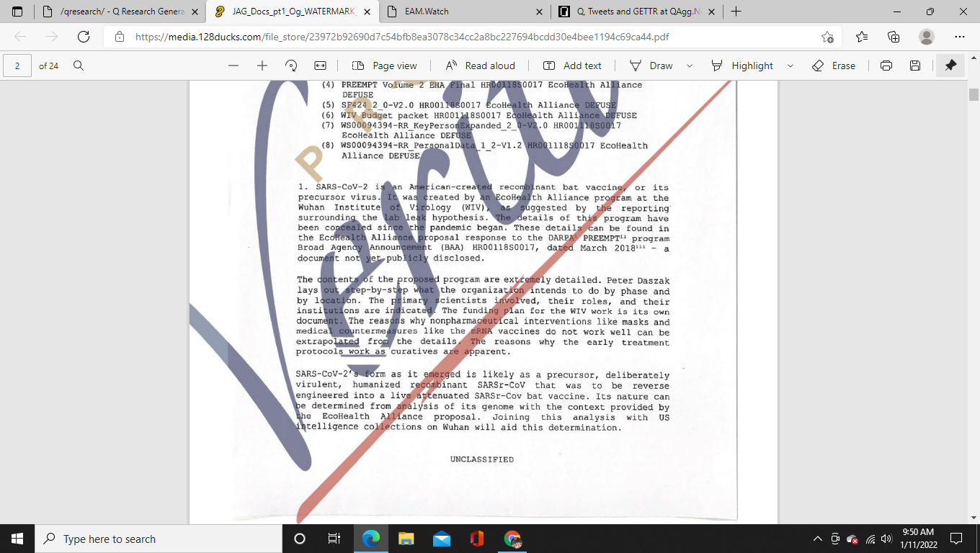Open the browser profile avatar
The width and height of the screenshot is (980, 553).
(927, 37)
